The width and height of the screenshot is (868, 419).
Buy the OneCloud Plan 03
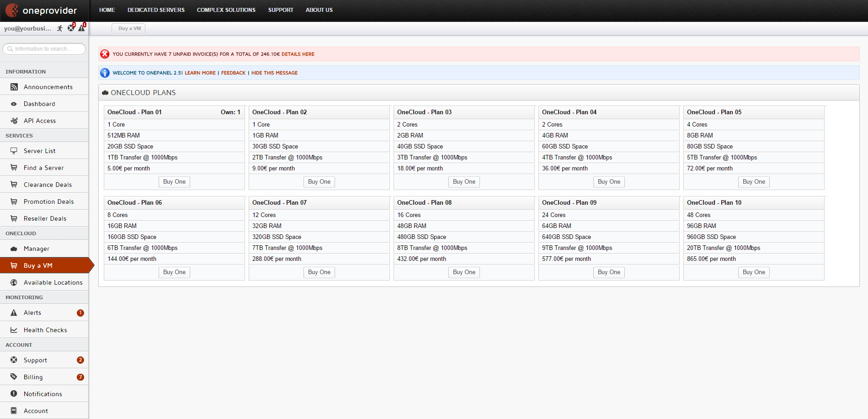coord(464,182)
